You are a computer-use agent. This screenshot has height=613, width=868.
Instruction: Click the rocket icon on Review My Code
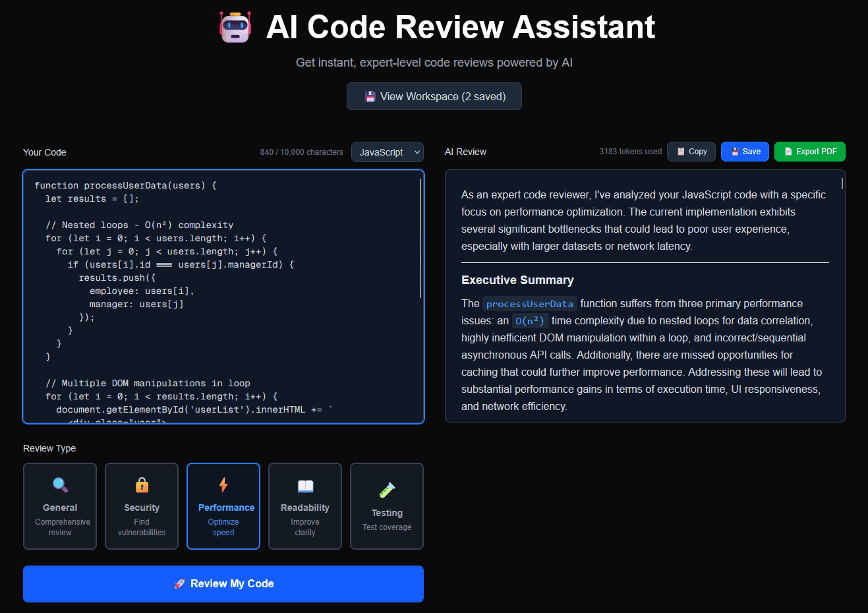pos(179,583)
